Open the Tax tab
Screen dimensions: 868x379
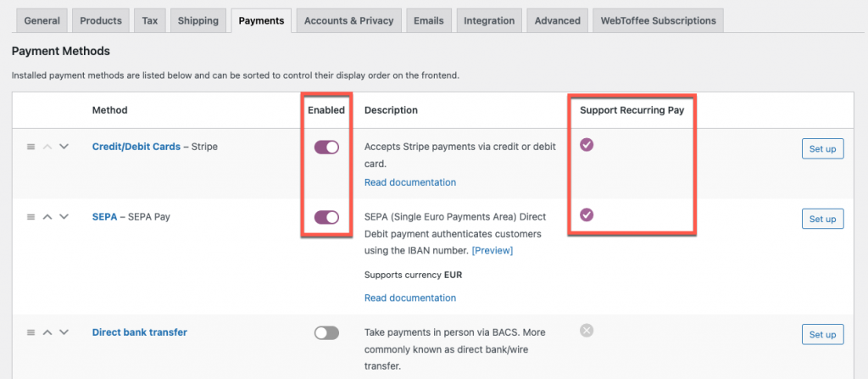point(149,20)
